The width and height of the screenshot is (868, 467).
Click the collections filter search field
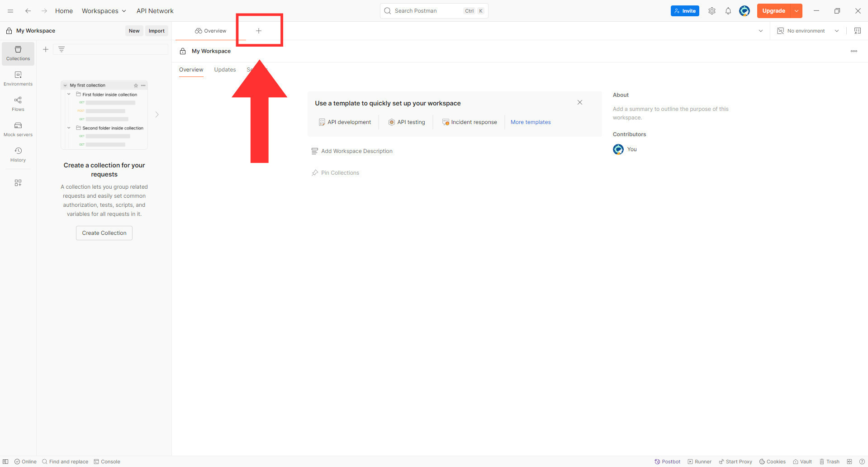pos(111,49)
